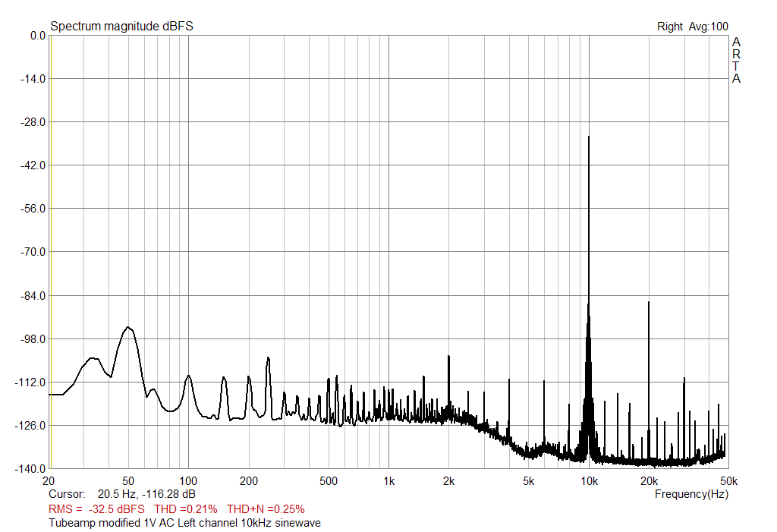Click the 20kHz harmonic spike

tap(649, 319)
